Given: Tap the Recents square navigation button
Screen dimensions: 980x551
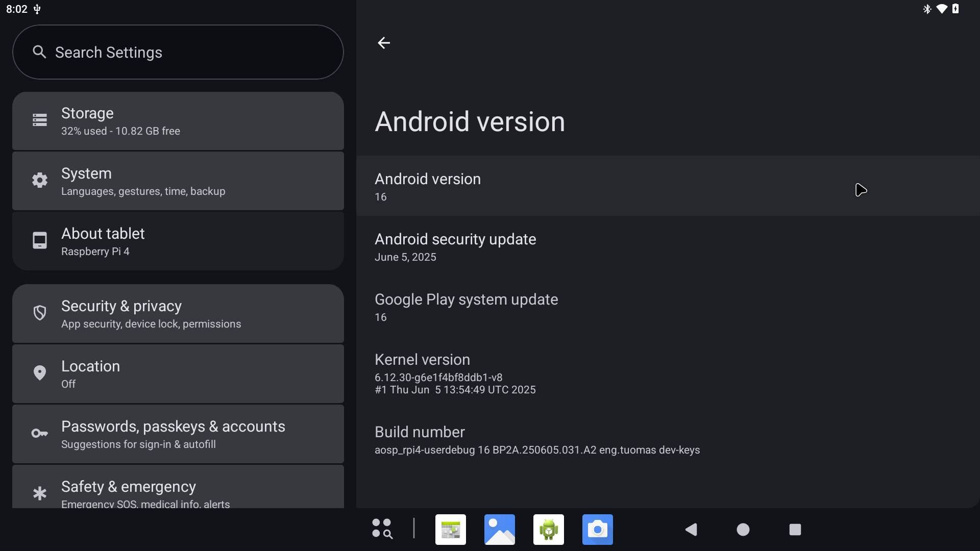Looking at the screenshot, I should coord(795,530).
